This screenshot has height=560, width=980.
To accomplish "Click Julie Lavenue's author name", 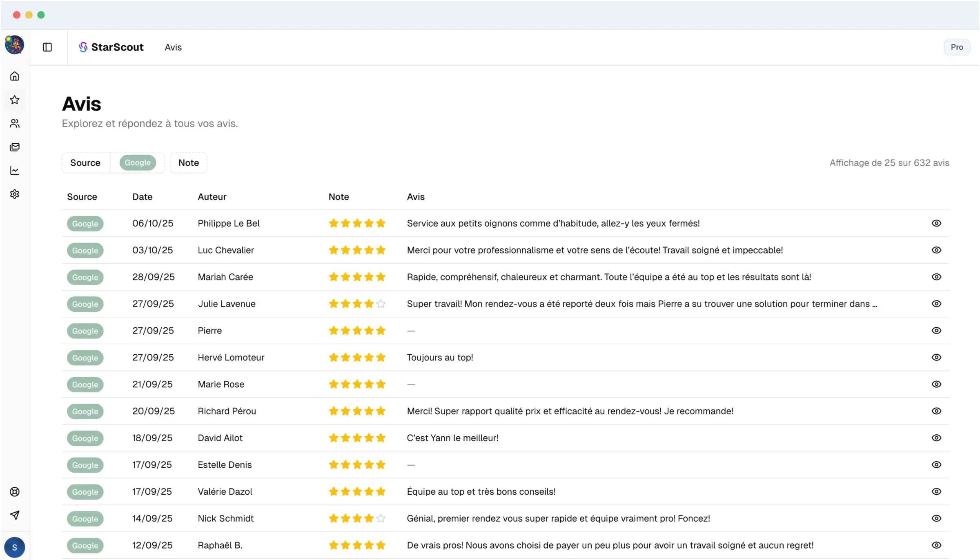I will coord(226,304).
